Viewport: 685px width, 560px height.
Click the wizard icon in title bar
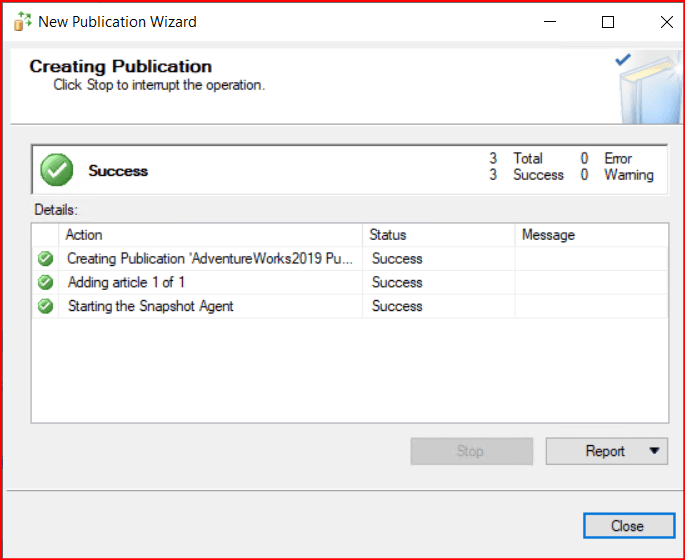point(22,21)
